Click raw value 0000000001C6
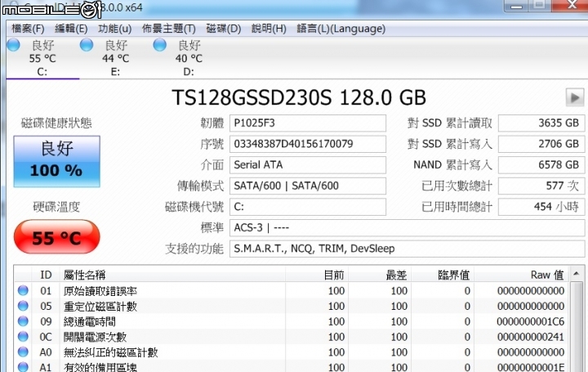The width and height of the screenshot is (588, 372). point(530,321)
